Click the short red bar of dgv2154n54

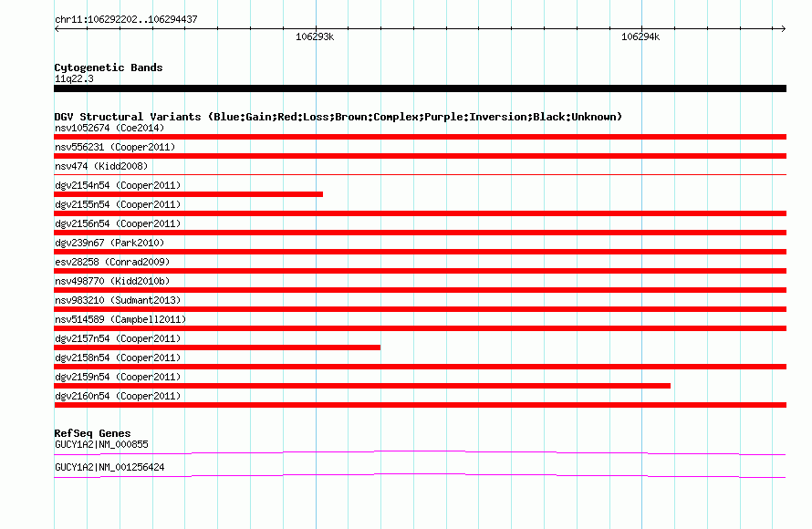(189, 194)
